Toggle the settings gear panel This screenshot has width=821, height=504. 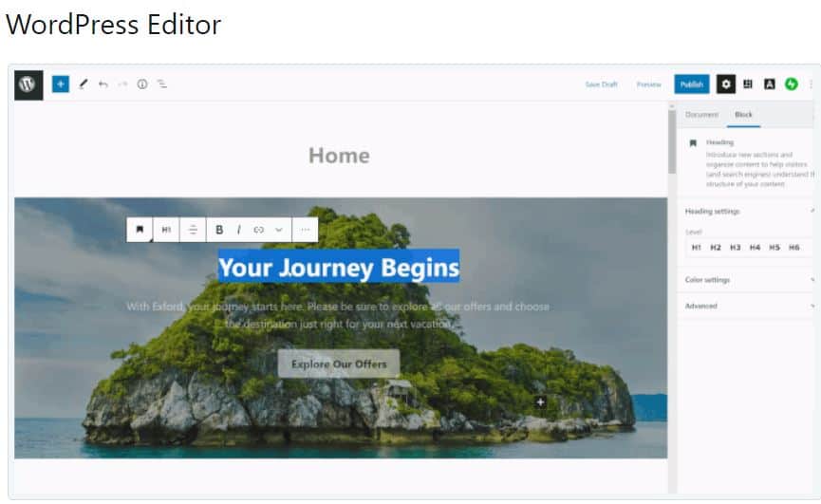(726, 84)
